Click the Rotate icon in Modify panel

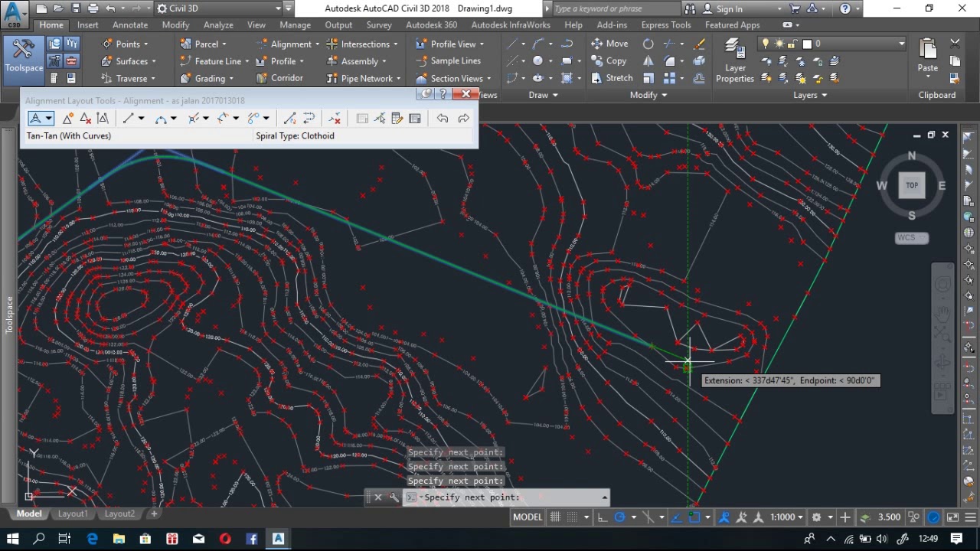point(648,44)
